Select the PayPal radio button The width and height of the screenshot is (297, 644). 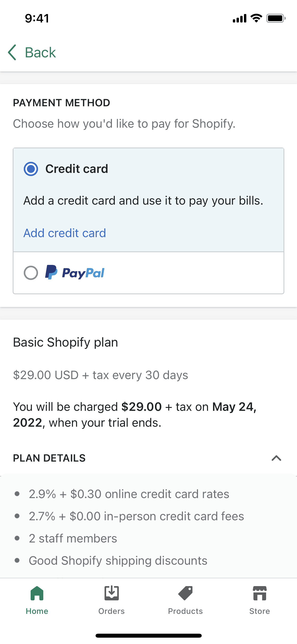point(31,273)
